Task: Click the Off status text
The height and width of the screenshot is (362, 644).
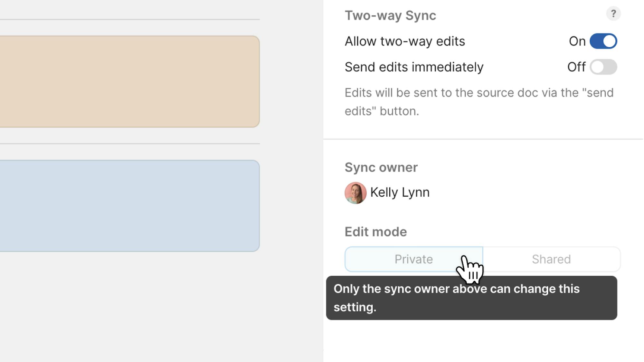Action: tap(576, 67)
